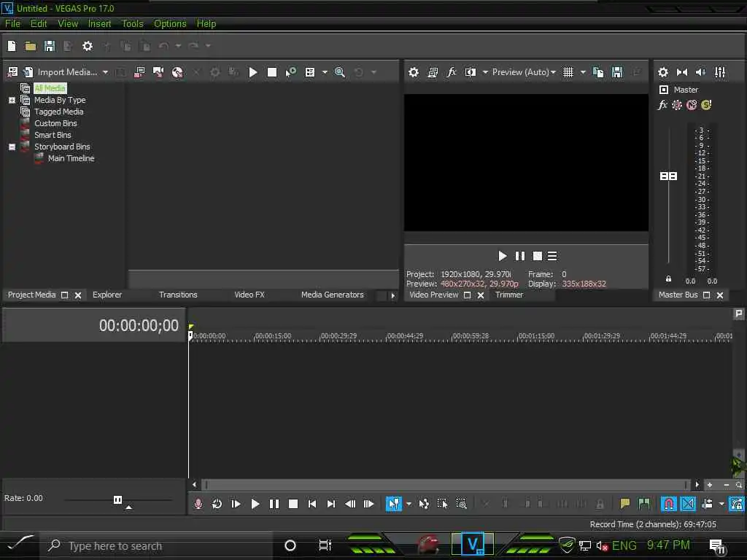This screenshot has width=747, height=560.
Task: Click the Get Media from the Web globe icon
Action: tap(177, 72)
